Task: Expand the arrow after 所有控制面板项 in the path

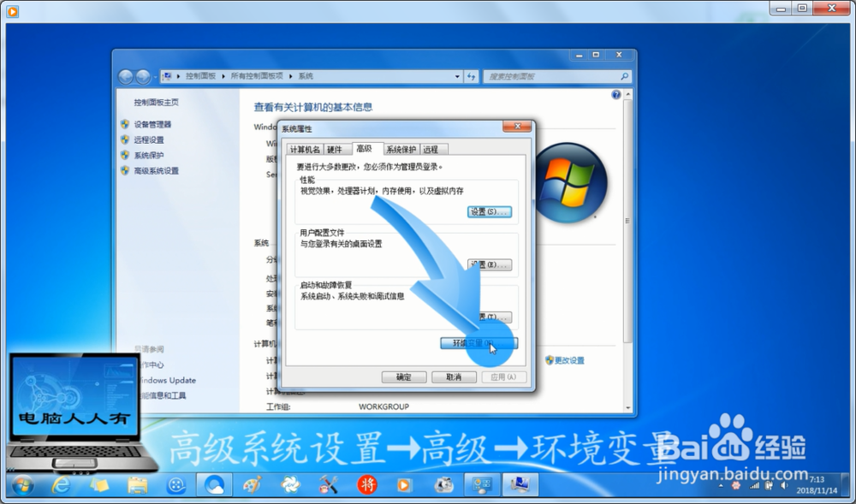Action: tap(290, 76)
